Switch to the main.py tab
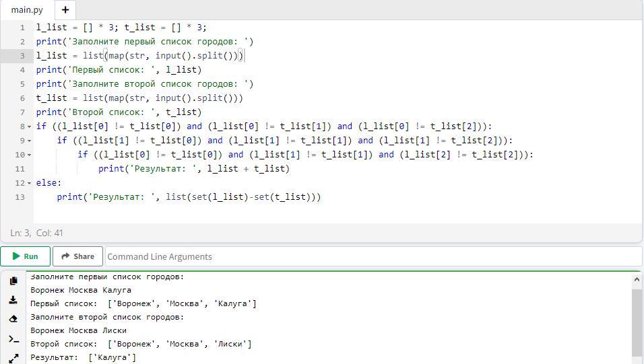This screenshot has width=644, height=364. click(27, 10)
